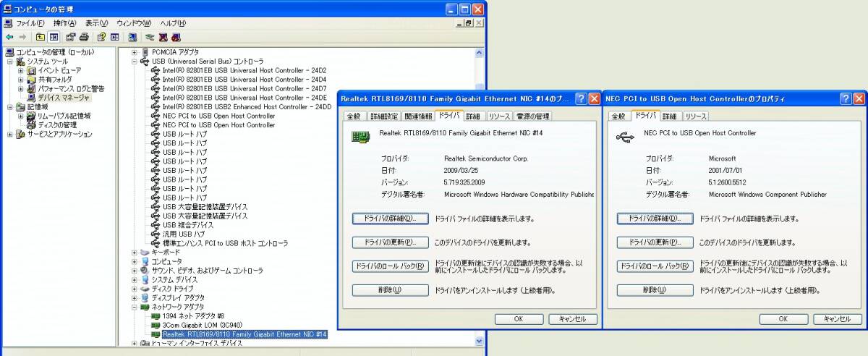Select Realtek RTL8169/8110 NIC #14 in device list
The width and height of the screenshot is (868, 356).
[x=245, y=334]
